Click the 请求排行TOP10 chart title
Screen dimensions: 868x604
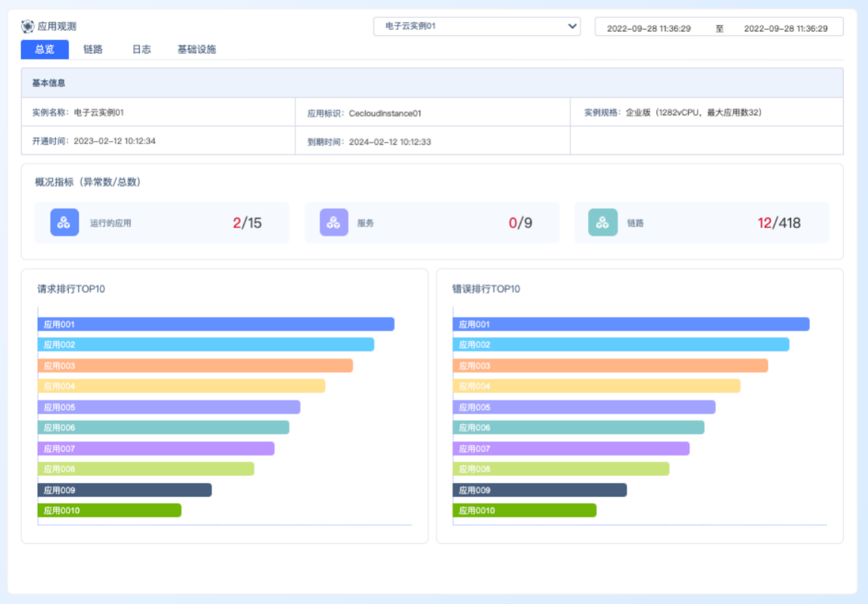[71, 289]
